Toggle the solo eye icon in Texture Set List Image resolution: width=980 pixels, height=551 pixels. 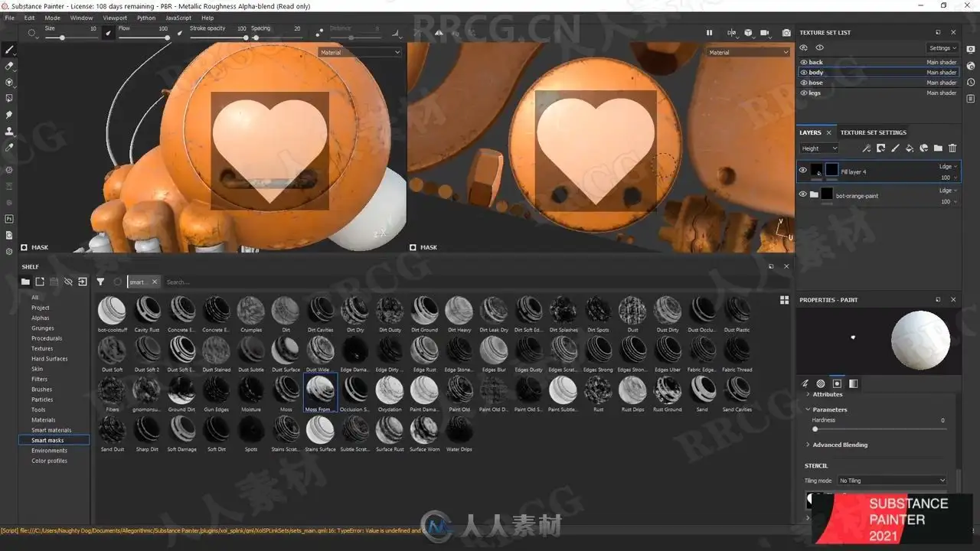(x=819, y=47)
